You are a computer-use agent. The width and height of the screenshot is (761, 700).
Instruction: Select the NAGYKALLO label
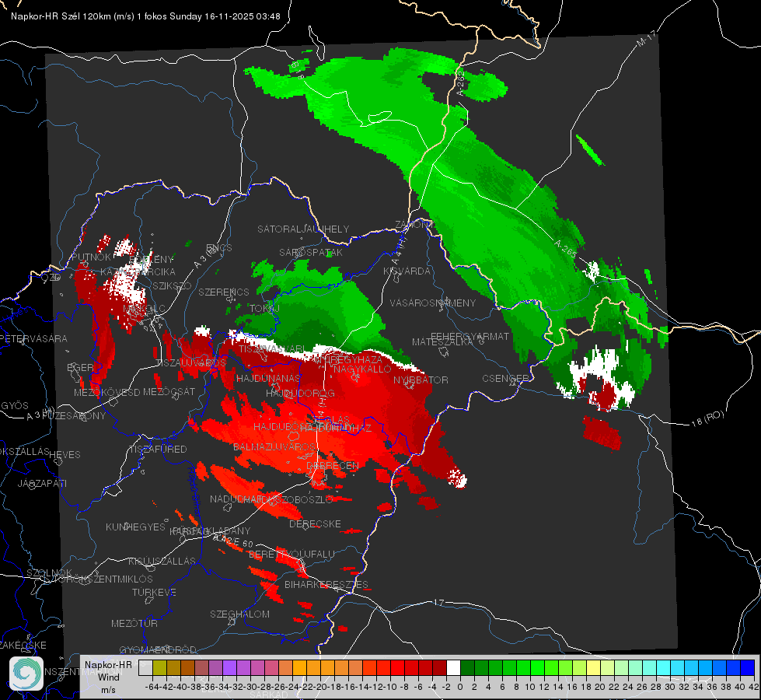[x=362, y=369]
